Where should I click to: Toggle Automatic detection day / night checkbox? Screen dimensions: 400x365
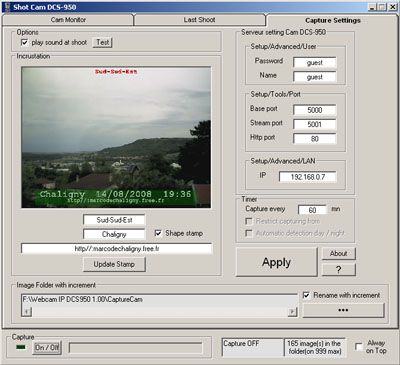point(249,233)
